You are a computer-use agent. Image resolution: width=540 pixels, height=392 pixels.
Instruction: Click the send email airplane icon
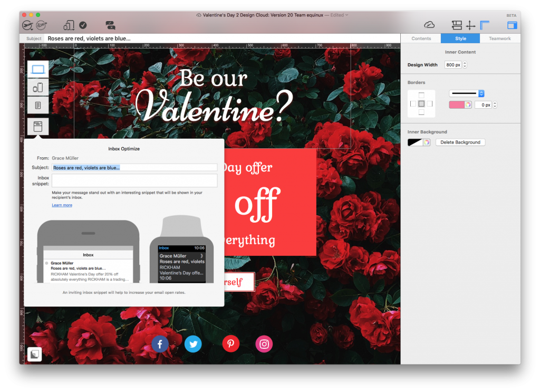click(27, 25)
